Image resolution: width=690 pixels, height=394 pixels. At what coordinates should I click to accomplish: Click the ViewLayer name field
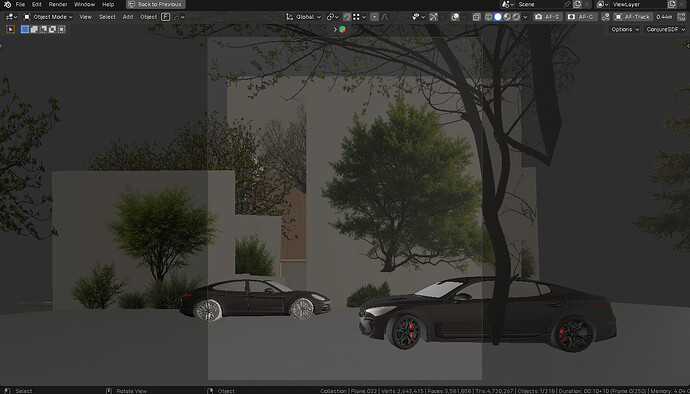click(638, 4)
